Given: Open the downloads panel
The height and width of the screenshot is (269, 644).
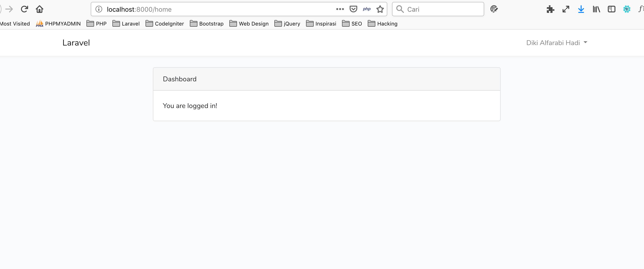Looking at the screenshot, I should 581,9.
